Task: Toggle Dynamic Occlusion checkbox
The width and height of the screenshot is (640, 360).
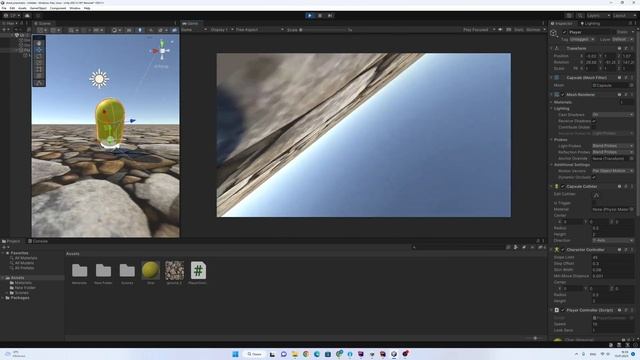Action: pyautogui.click(x=594, y=177)
